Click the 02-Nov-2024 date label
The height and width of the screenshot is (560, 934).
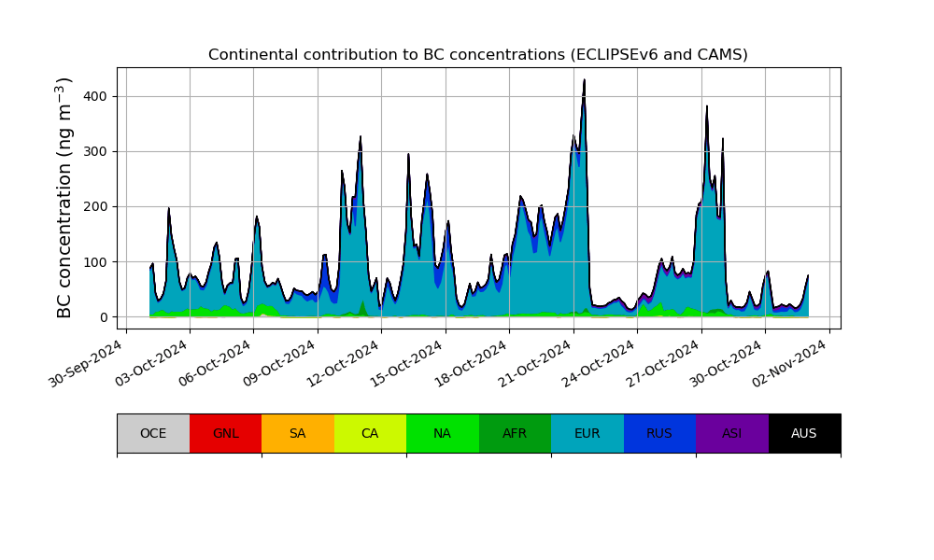point(790,363)
